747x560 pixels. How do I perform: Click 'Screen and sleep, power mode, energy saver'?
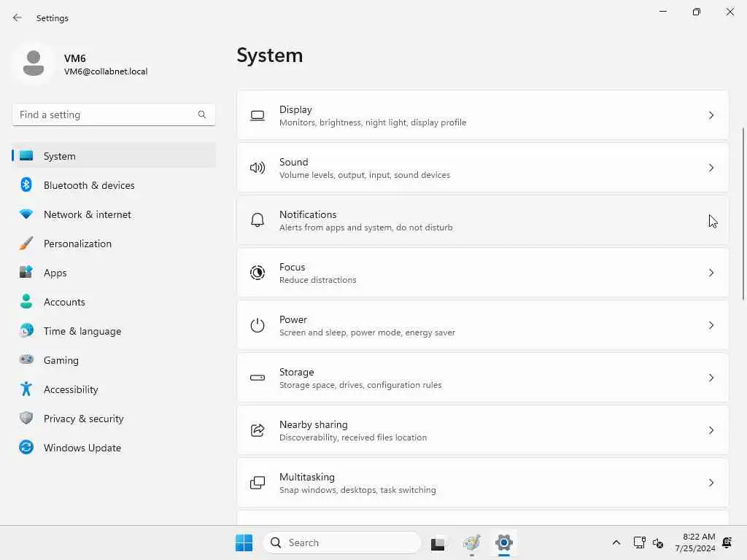tap(368, 332)
